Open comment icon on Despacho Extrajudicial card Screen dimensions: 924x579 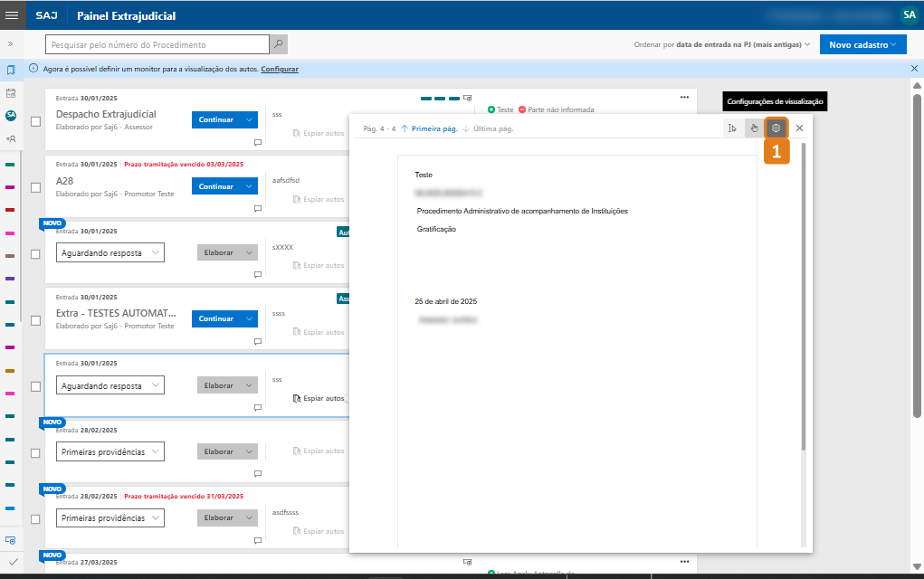[258, 142]
